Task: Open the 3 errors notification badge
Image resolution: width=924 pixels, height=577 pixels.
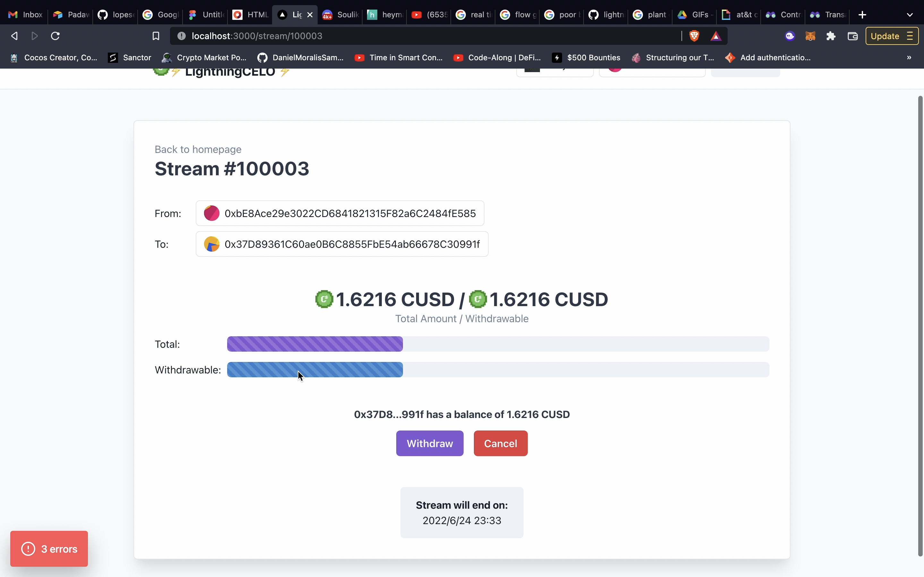Action: coord(49,549)
